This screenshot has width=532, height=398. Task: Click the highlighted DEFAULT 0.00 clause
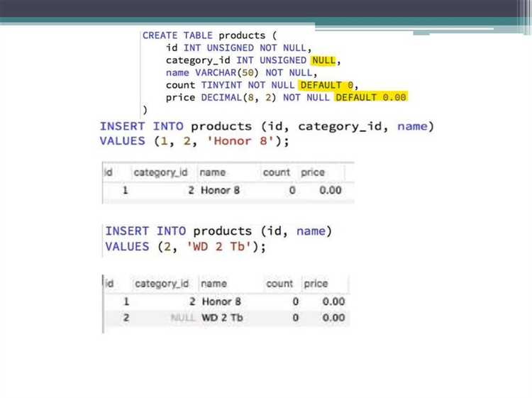[371, 98]
